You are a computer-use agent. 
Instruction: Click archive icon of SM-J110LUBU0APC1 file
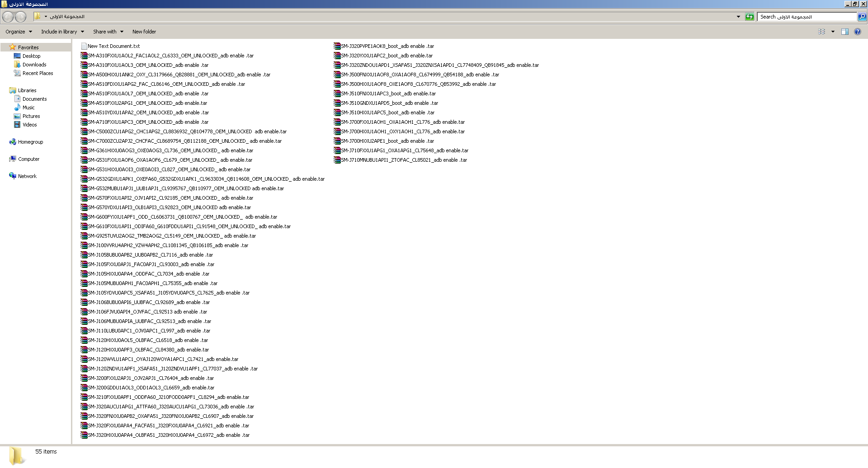pyautogui.click(x=84, y=331)
